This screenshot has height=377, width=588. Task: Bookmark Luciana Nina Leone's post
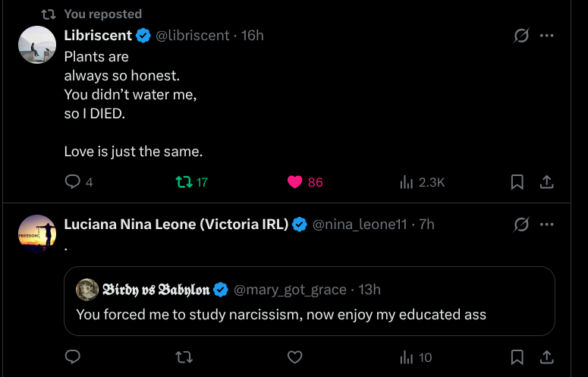517,357
